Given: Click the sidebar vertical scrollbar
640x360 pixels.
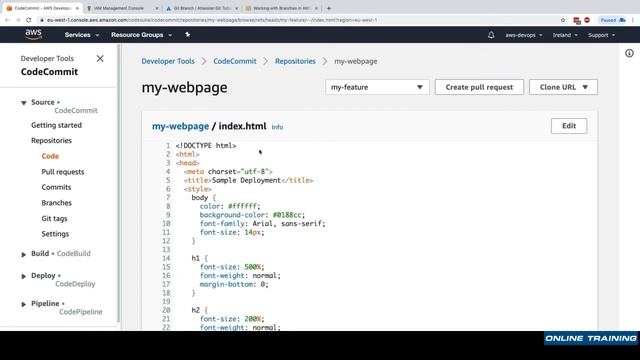Looking at the screenshot, I should (119, 184).
